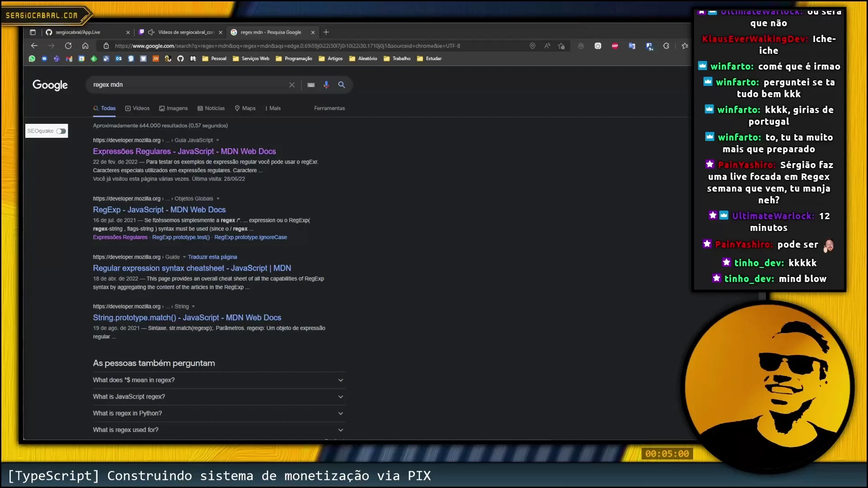Open the Mais search filter menu

click(x=273, y=108)
